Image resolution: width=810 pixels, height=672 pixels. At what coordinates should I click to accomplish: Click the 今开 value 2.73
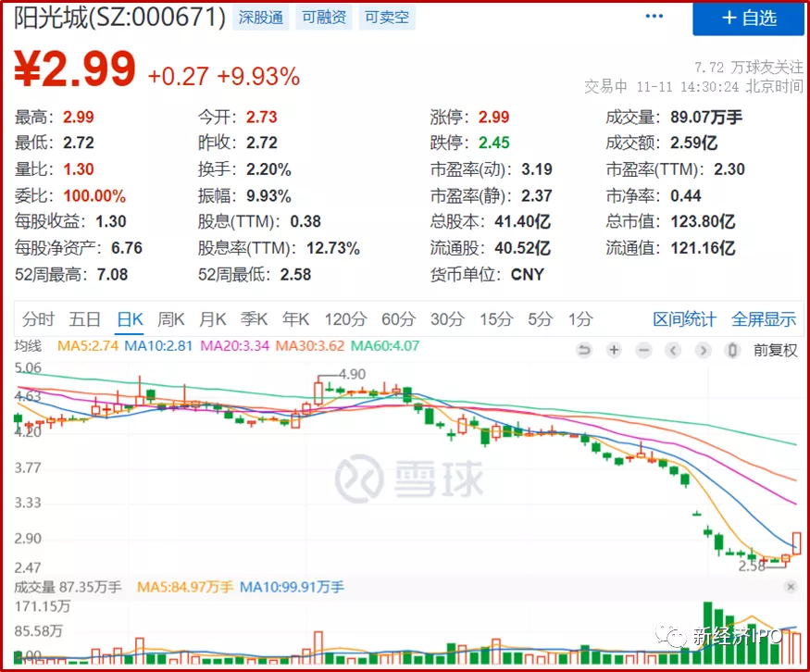point(261,118)
